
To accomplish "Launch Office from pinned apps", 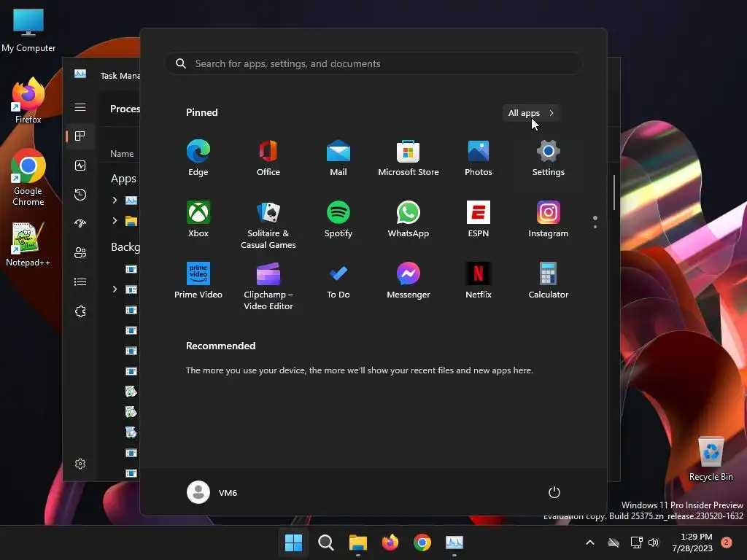I will point(268,158).
